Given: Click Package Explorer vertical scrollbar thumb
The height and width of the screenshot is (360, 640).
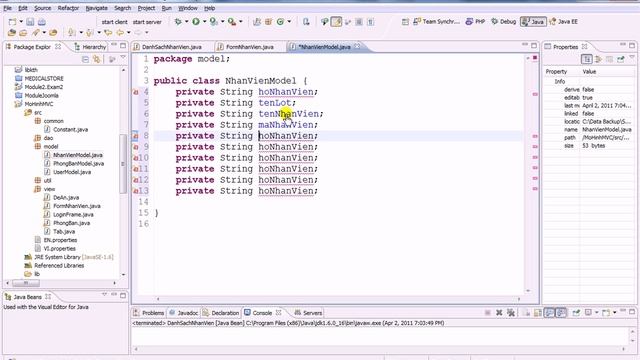Looking at the screenshot, I should [x=123, y=163].
